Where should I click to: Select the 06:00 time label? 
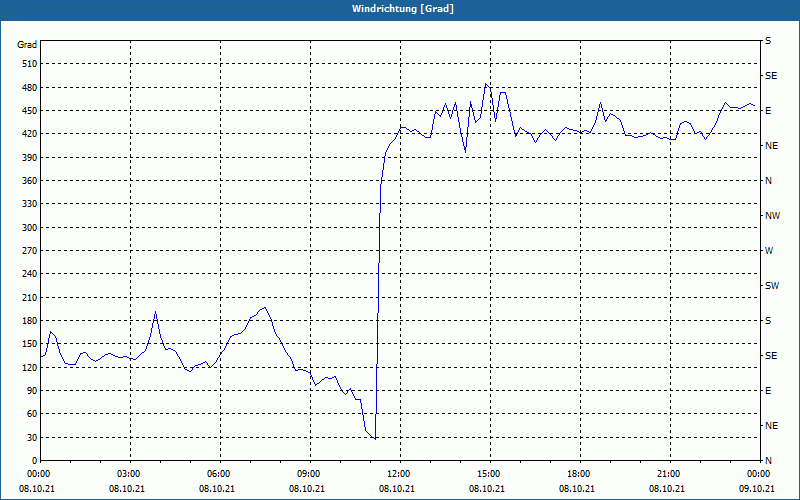(x=220, y=473)
